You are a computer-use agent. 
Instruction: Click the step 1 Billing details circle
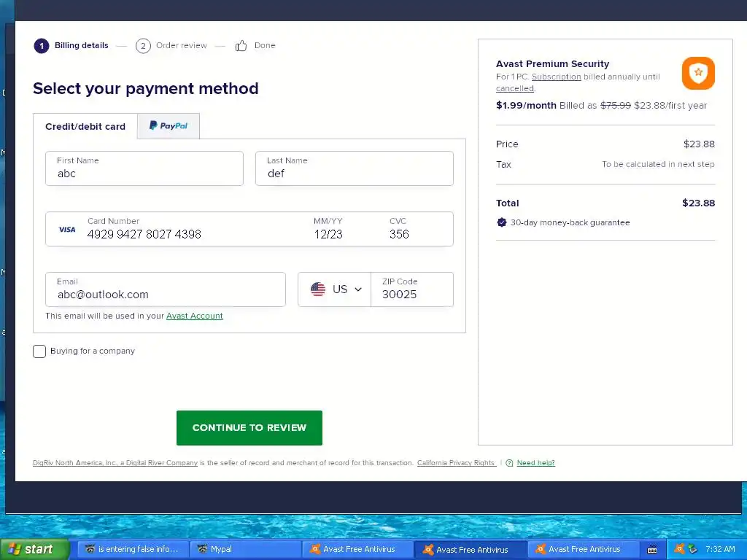coord(42,46)
